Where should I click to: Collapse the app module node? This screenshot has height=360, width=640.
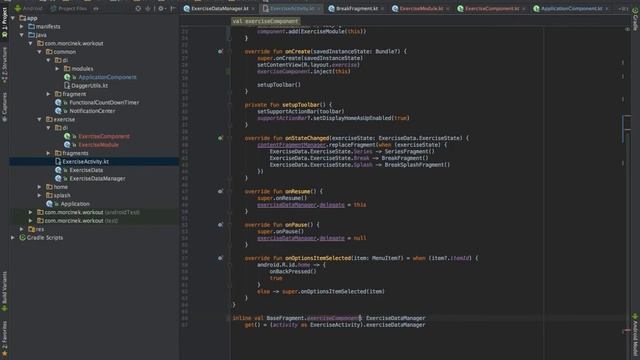pos(13,18)
